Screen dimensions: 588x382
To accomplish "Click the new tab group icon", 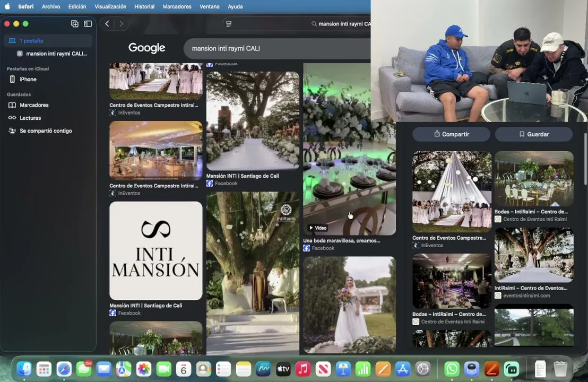I will [x=75, y=24].
